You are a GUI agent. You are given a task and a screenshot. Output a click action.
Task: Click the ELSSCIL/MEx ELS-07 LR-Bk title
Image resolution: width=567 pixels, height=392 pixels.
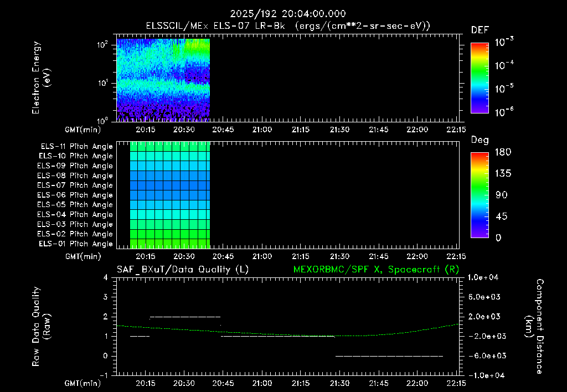click(x=288, y=26)
